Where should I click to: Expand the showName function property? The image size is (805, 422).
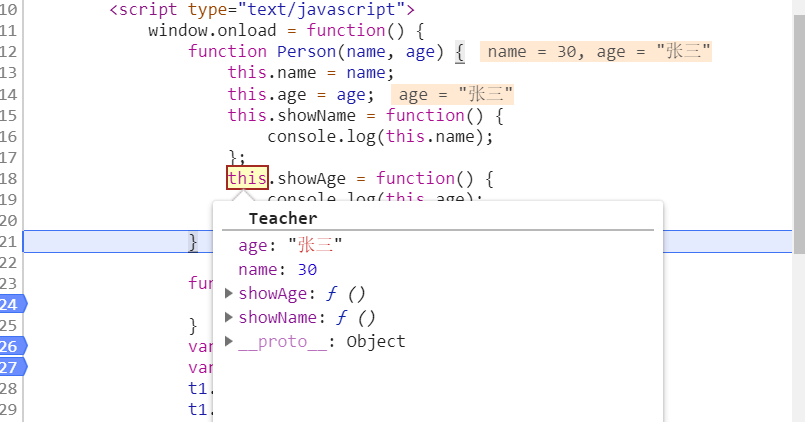pos(230,317)
